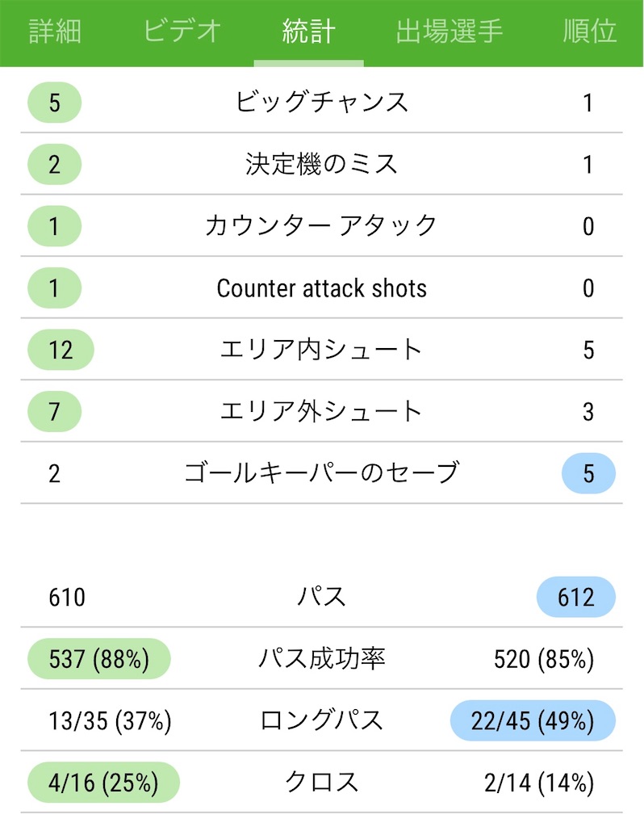This screenshot has width=644, height=827.
Task: Tap the blue 612 passes badge
Action: [576, 597]
